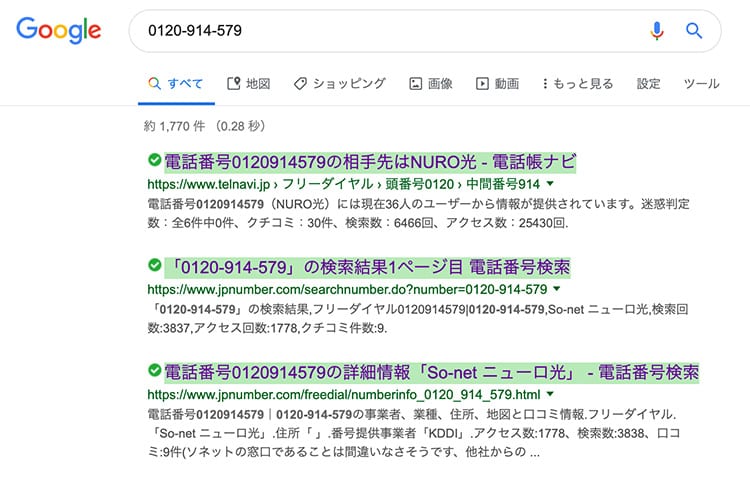Click the blue magnifier search button

694,31
